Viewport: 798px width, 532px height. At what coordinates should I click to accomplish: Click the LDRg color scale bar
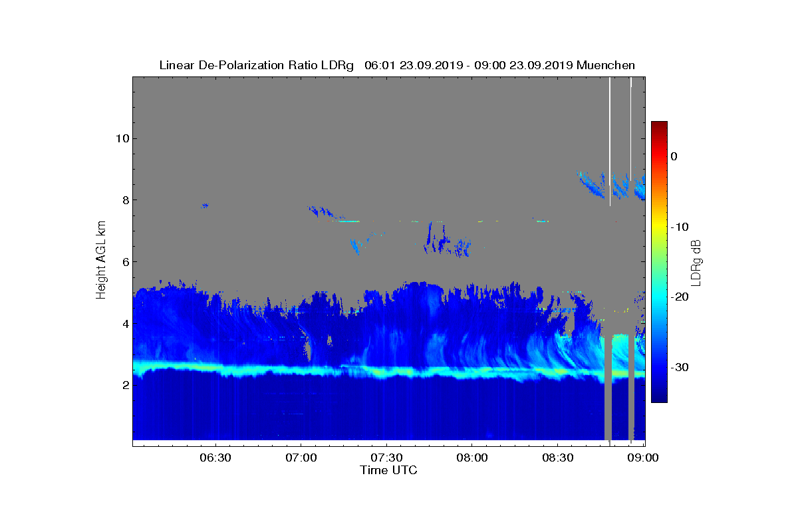point(659,262)
